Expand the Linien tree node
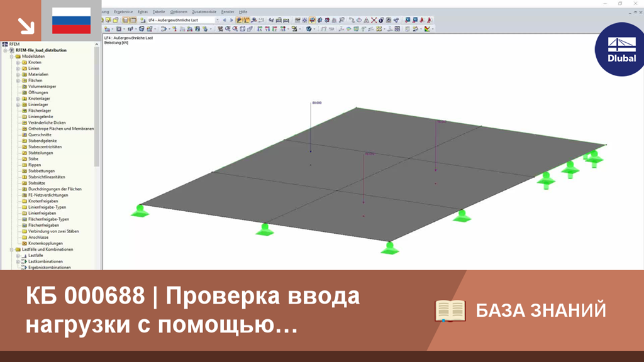Screen dimensions: 644x362 coord(18,69)
